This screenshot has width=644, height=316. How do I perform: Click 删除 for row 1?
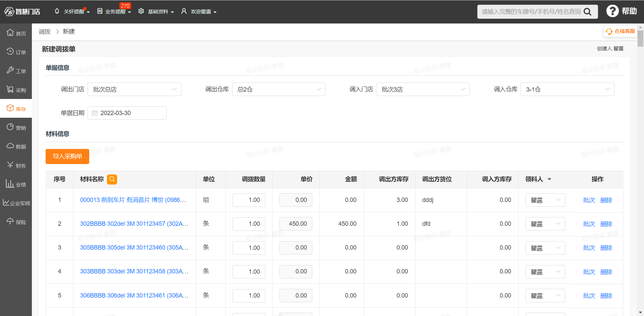pyautogui.click(x=606, y=200)
